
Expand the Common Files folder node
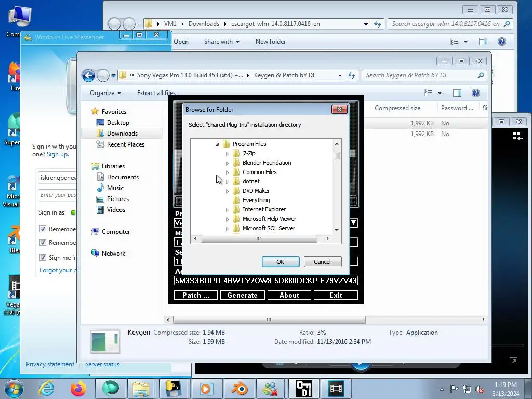pos(227,172)
